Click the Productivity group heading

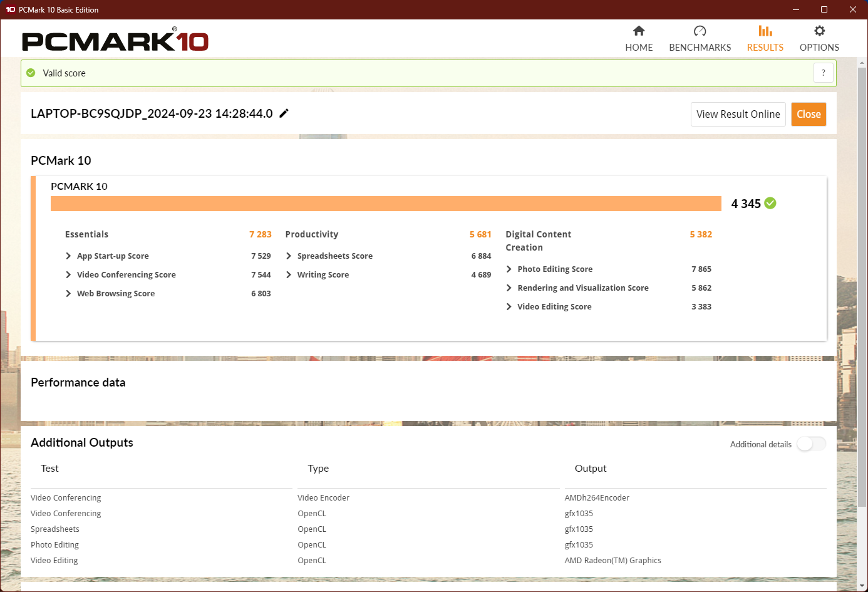312,234
